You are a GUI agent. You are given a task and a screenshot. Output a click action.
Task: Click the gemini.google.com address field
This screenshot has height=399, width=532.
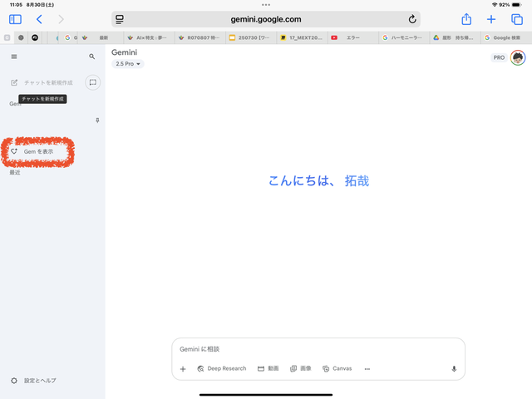[266, 19]
